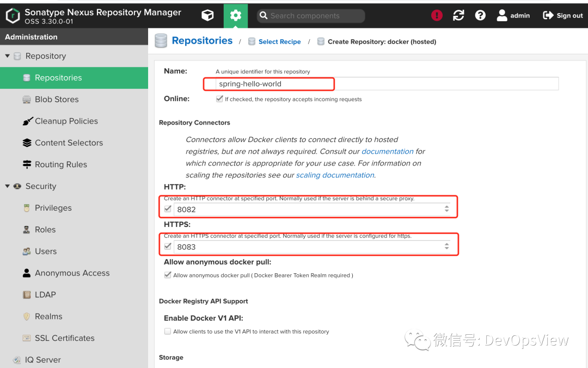Click the Sign out button
Viewport: 588px width, 368px height.
pyautogui.click(x=563, y=15)
